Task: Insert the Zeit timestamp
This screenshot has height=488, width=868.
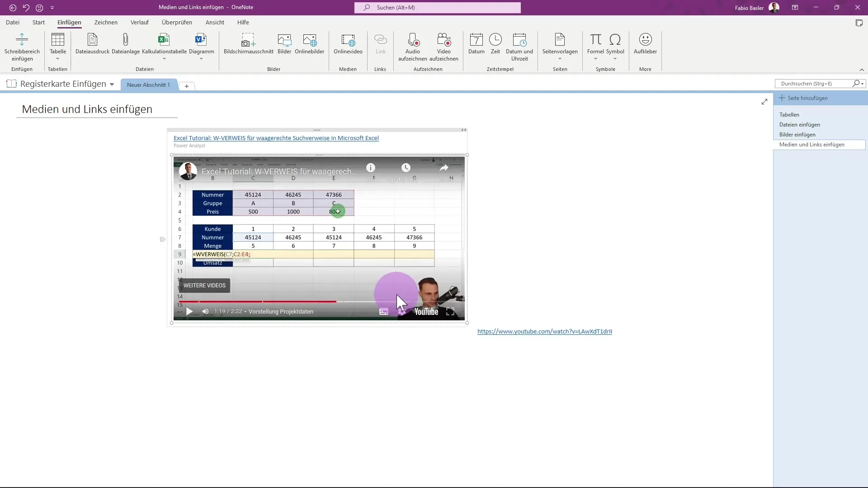Action: click(x=495, y=44)
